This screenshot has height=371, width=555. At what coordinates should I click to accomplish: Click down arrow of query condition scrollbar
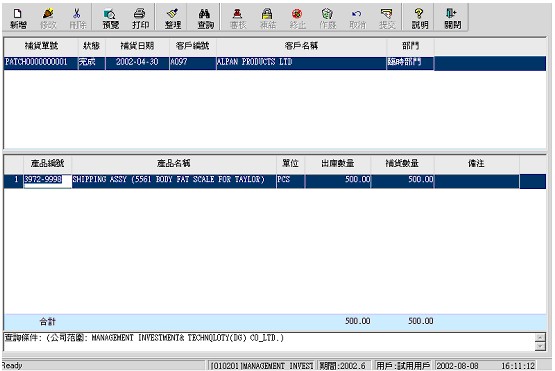click(x=540, y=347)
